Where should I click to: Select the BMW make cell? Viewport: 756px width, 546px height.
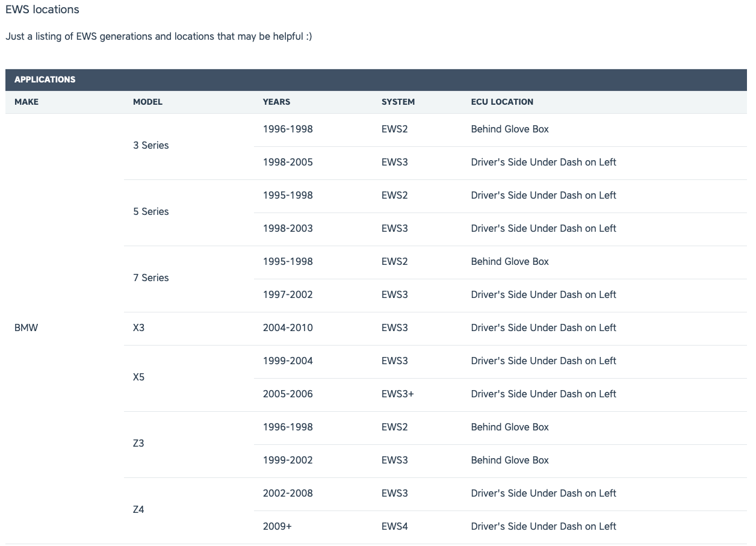click(x=26, y=328)
